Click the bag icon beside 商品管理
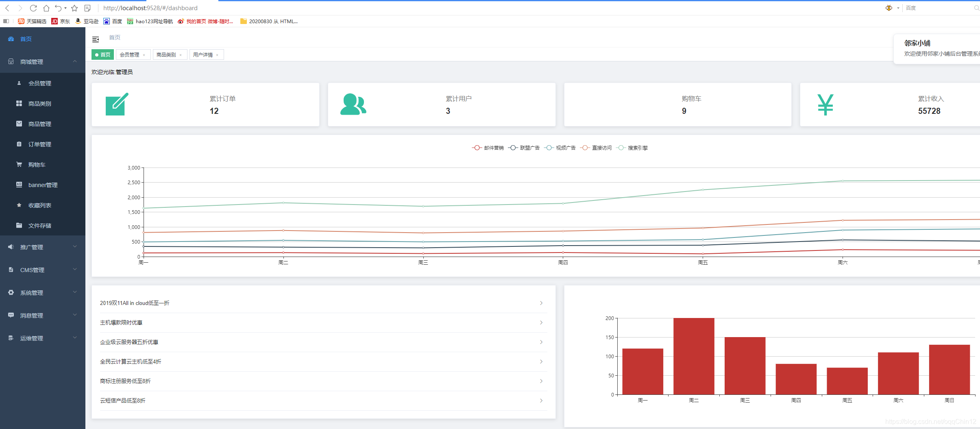 (x=19, y=124)
